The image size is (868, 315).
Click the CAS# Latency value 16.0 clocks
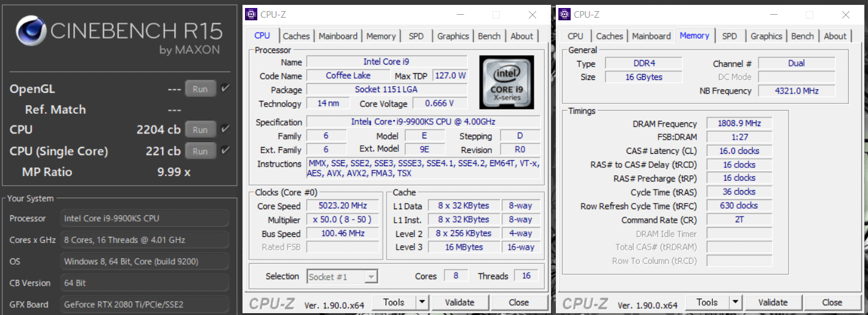tap(739, 151)
